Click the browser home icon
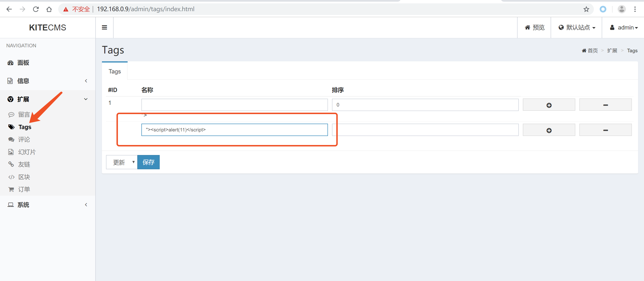Image resolution: width=644 pixels, height=281 pixels. (x=49, y=9)
